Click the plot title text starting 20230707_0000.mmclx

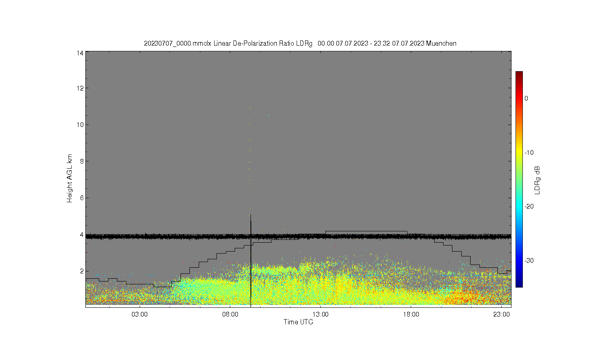coord(300,43)
